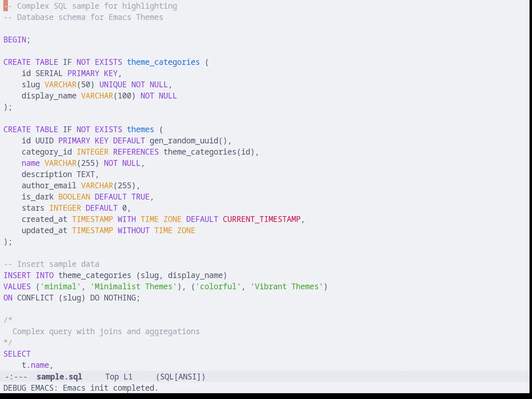Viewport: 532px width, 399px height.
Task: Click '-- Insert sample data' comment
Action: (x=52, y=264)
